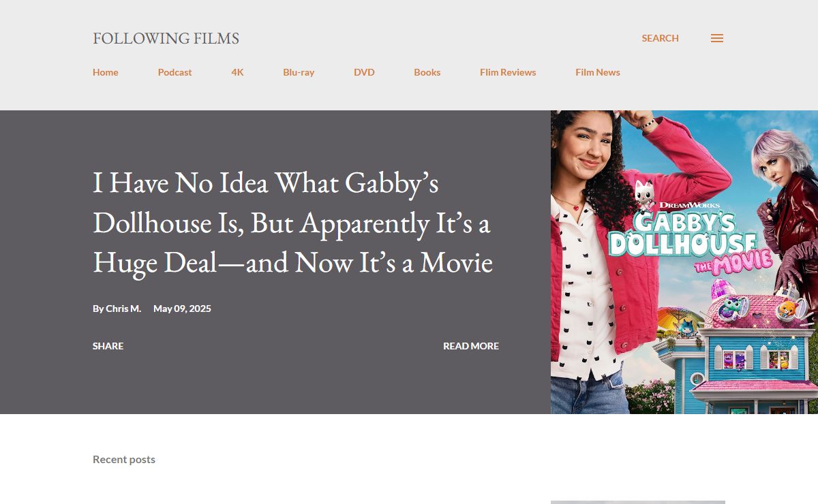Viewport: 818px width, 504px height.
Task: Navigate to the 4K section
Action: (x=237, y=72)
